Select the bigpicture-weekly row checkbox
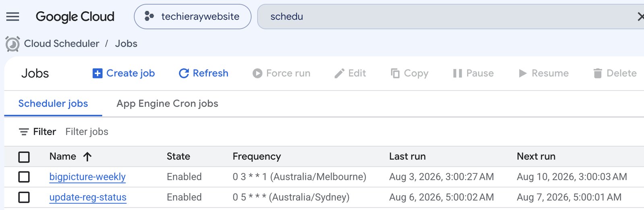 coord(24,177)
